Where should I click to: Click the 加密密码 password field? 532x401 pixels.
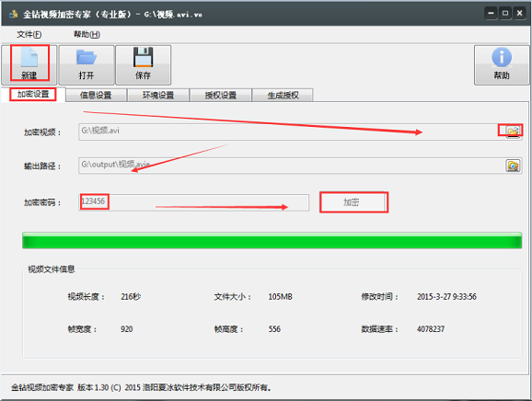(x=193, y=202)
